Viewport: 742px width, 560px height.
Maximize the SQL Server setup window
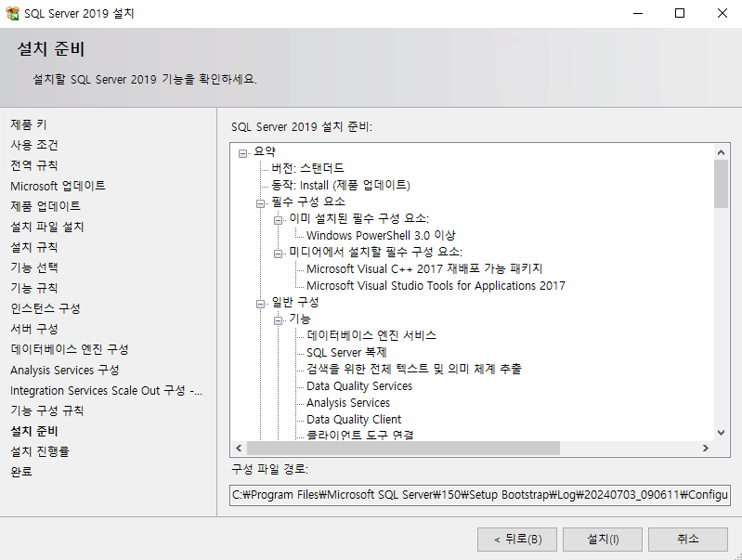click(x=680, y=13)
